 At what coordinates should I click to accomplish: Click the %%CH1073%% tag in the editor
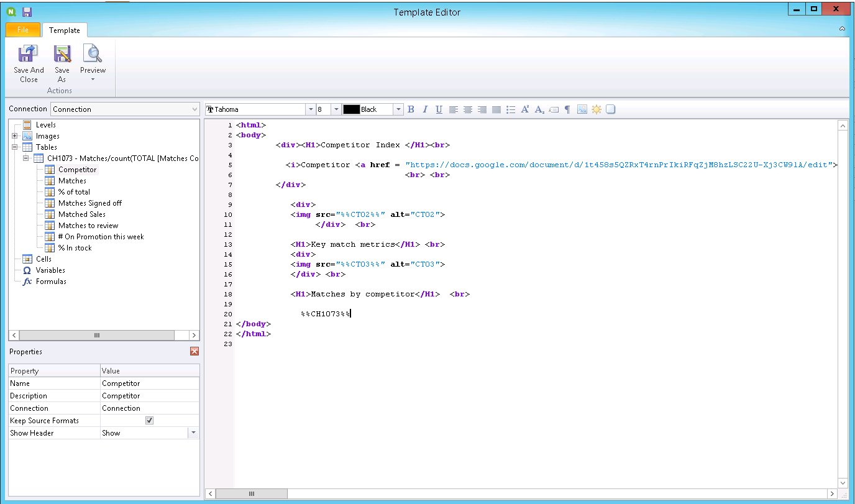tap(326, 314)
